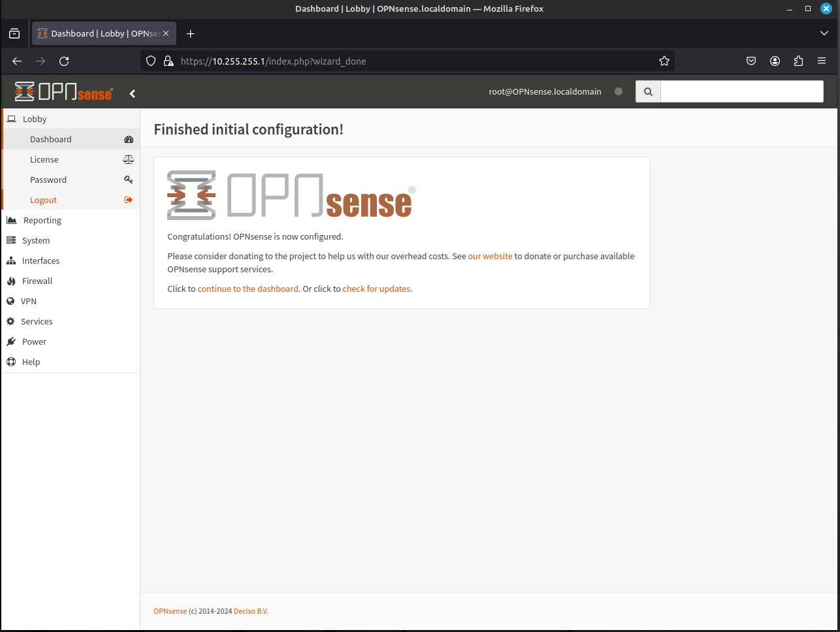Collapse the Lobby menu section
The image size is (840, 632).
tap(71, 119)
